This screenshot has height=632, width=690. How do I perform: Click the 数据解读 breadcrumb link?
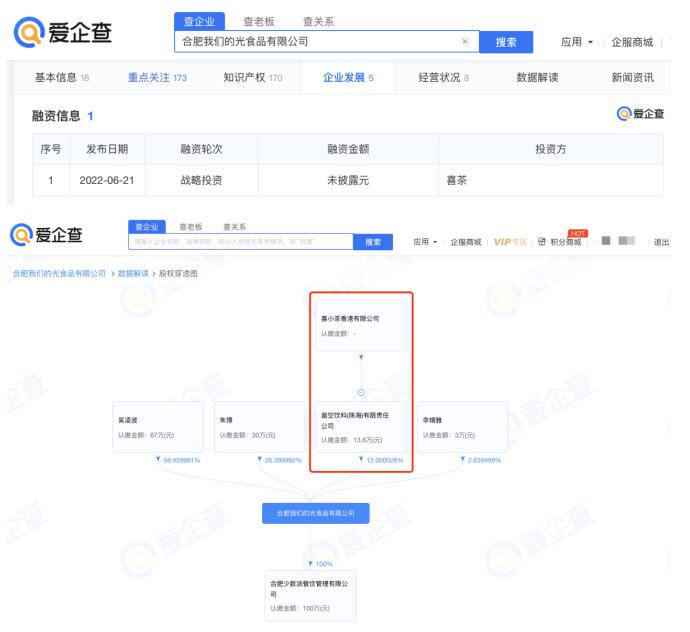pos(132,273)
